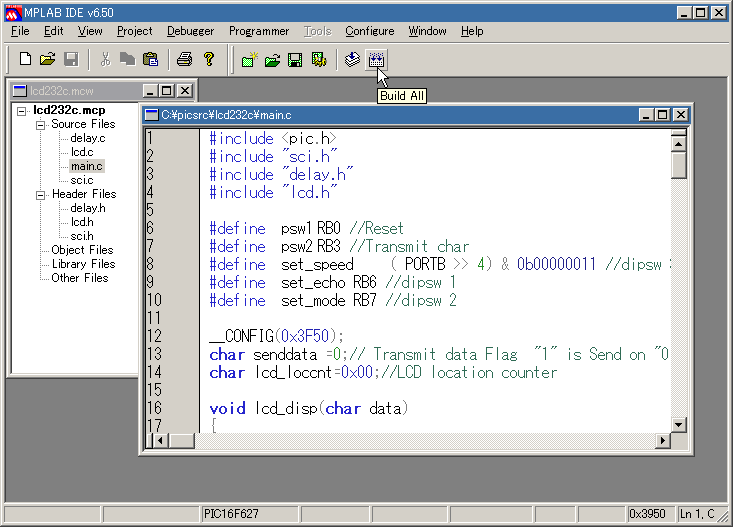
Task: Click the editor's scroll down arrow
Action: [x=678, y=425]
